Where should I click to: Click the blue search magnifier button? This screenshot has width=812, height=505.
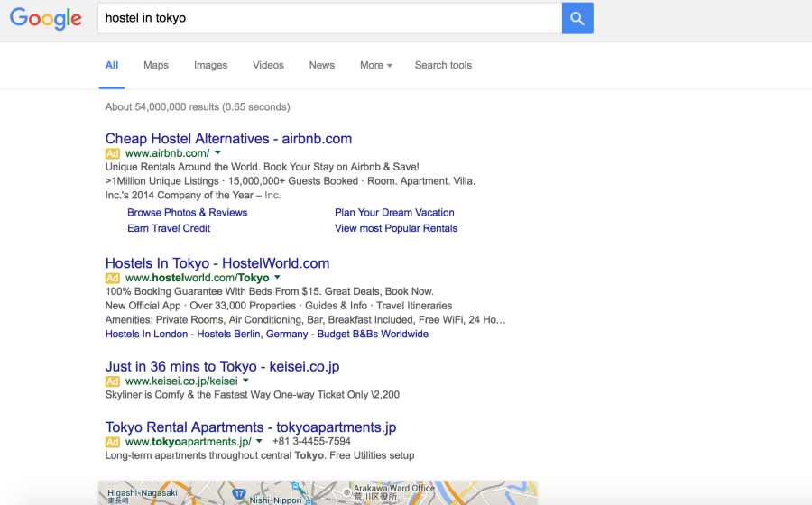[577, 19]
